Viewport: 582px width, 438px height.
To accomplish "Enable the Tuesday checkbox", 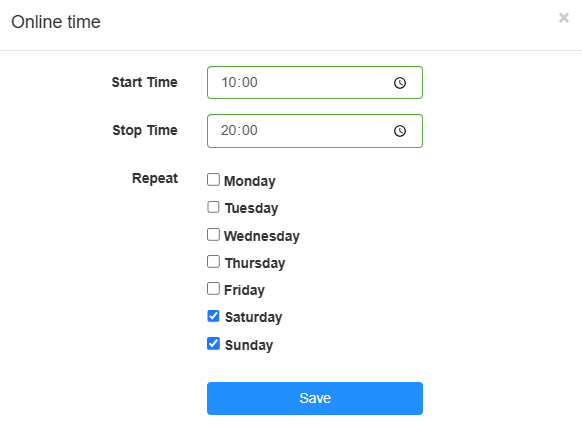I will tap(213, 207).
